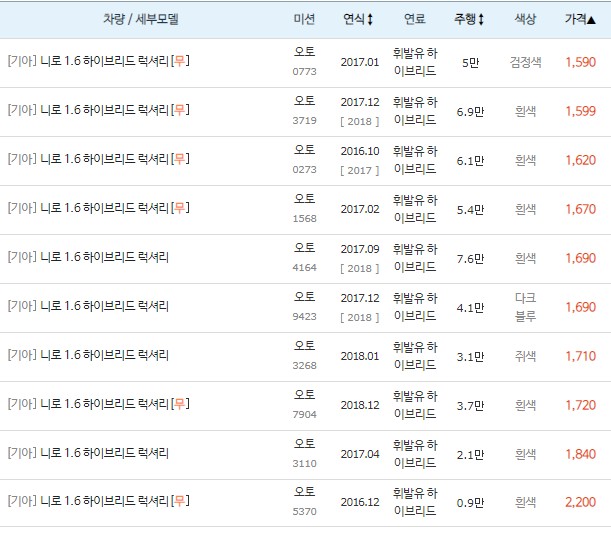Click the year 2018.01
Image resolution: width=611 pixels, height=535 pixels.
point(360,356)
